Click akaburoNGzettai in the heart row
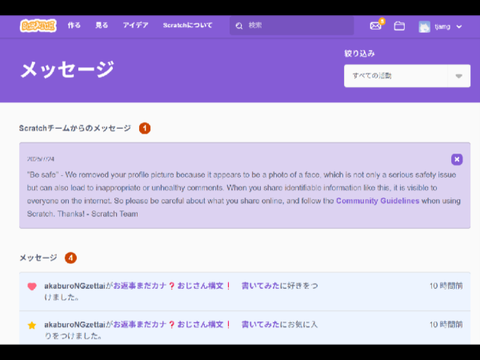Screen dimensions: 480x360 [75, 286]
